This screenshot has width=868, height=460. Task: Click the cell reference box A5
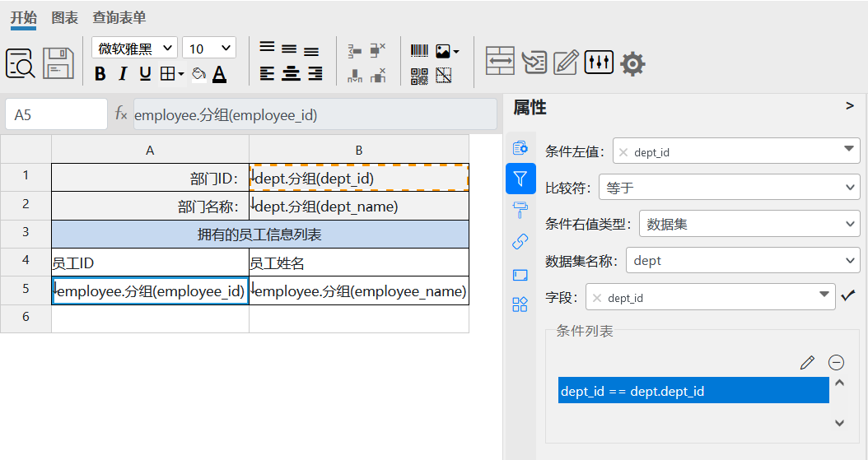[x=56, y=114]
